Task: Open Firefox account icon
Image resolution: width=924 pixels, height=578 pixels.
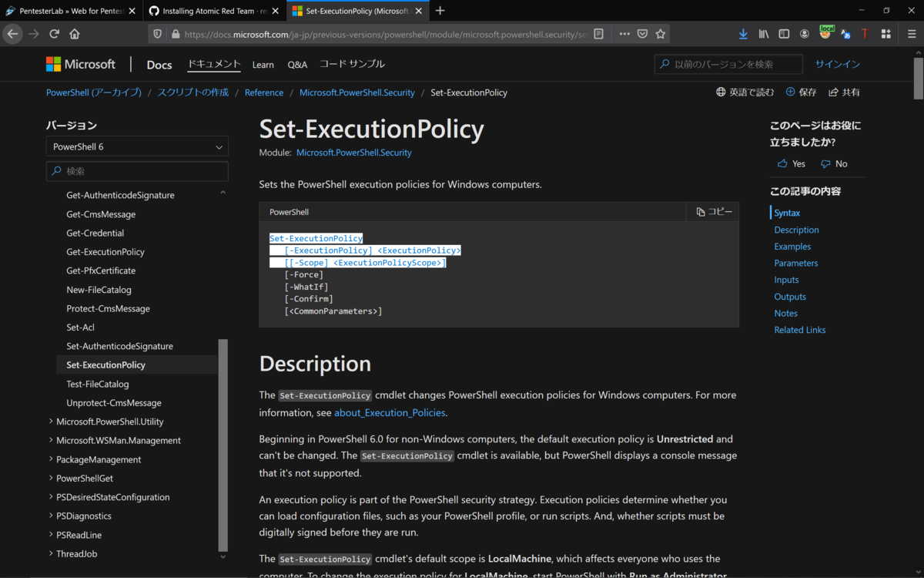Action: pos(805,34)
